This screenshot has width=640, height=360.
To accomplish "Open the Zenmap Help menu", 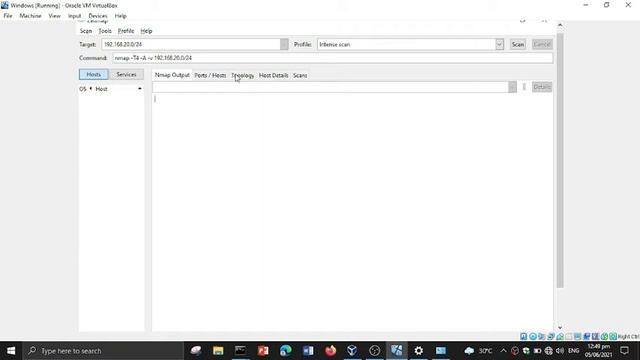I will (146, 31).
